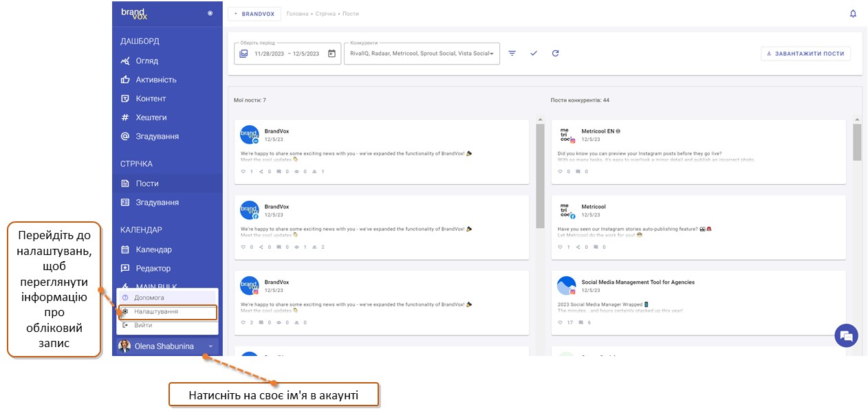Open the chat support bubble
This screenshot has width=868, height=411.
pos(847,336)
